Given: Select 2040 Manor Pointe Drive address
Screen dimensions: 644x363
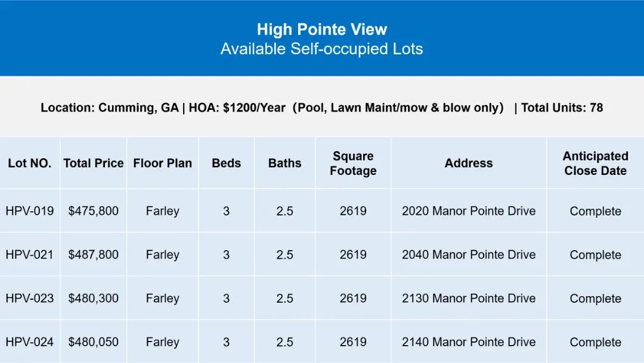Looking at the screenshot, I should (x=469, y=254).
